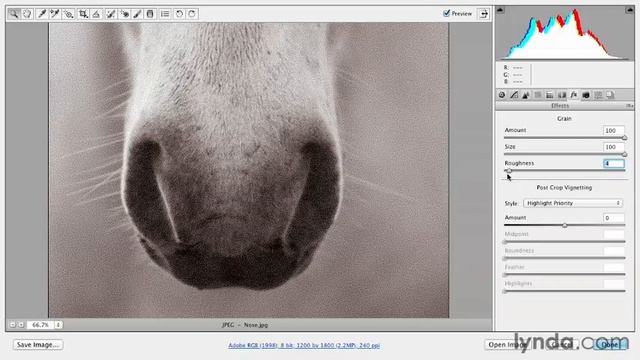Switch to the Snapshots panel tab
The width and height of the screenshot is (640, 360).
pyautogui.click(x=610, y=95)
